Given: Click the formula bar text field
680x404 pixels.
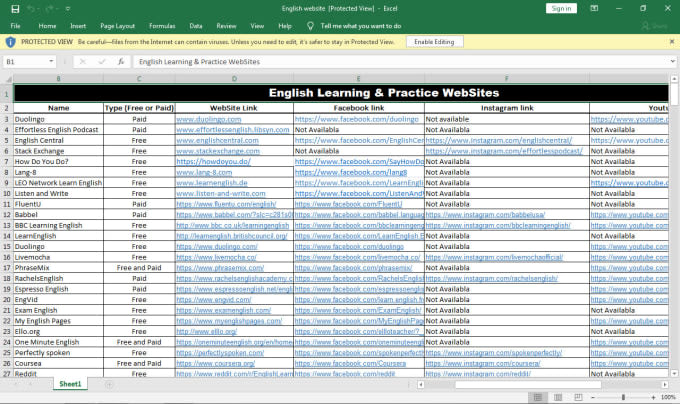Looking at the screenshot, I should [402, 62].
